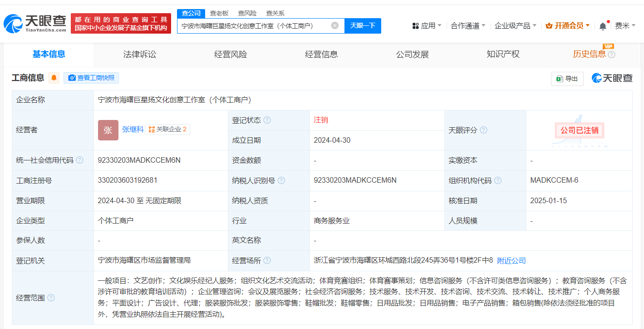This screenshot has height=329, width=644.
Task: Click the 附近公司 link beside the address
Action: 511,260
